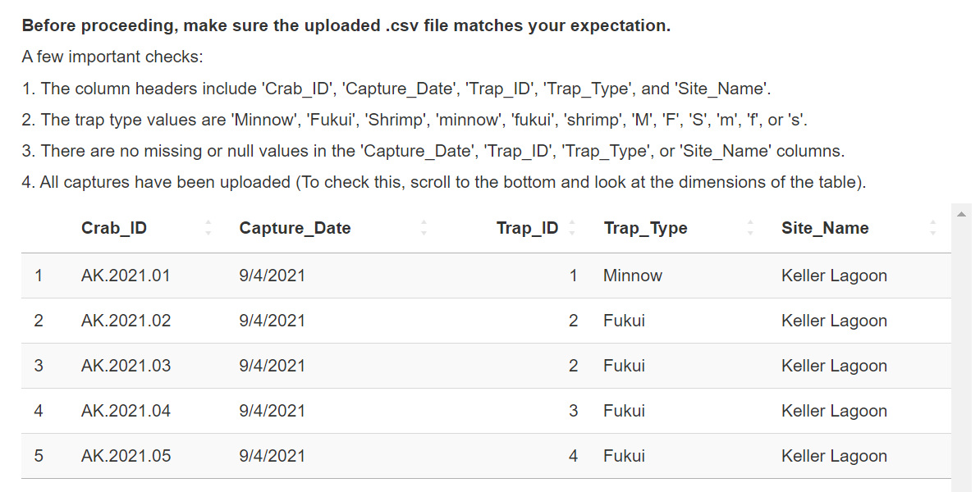This screenshot has width=980, height=492.
Task: Select row number 2 in the table
Action: click(x=39, y=321)
